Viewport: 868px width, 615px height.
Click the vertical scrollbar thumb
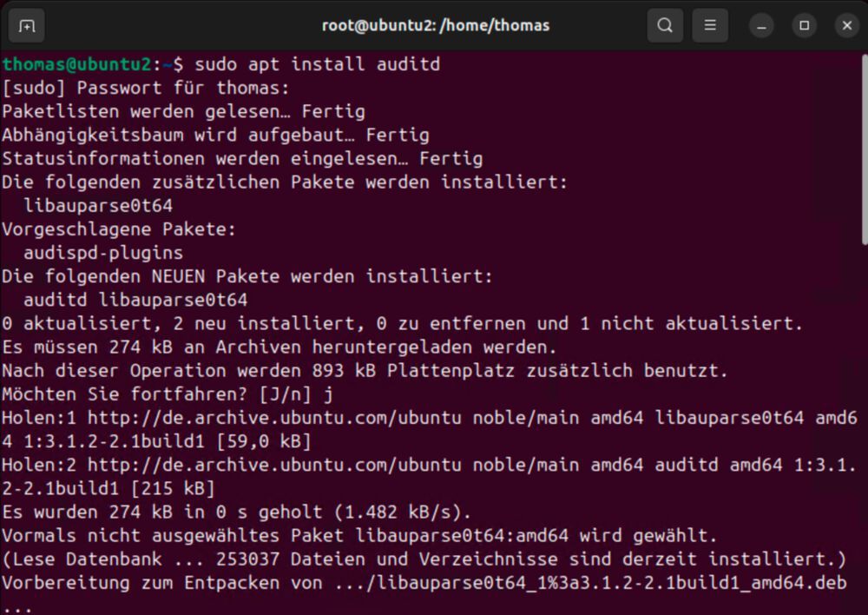(x=865, y=149)
